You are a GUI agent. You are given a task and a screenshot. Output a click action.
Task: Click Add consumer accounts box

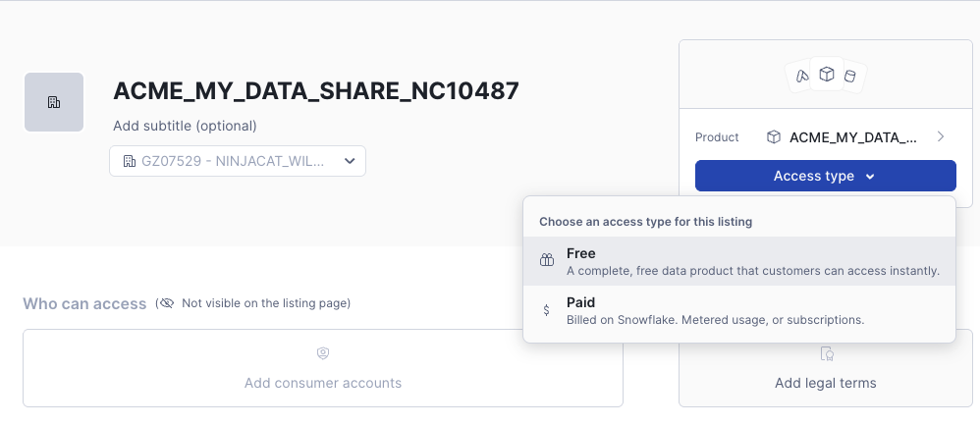[x=322, y=369]
